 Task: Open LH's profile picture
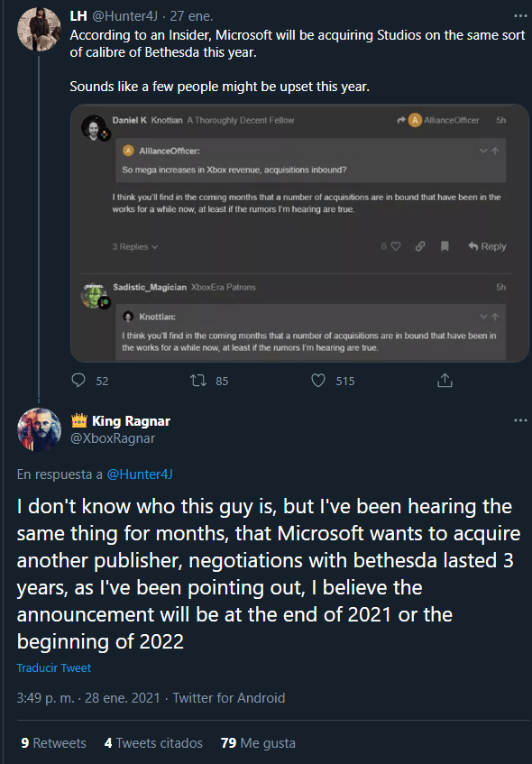(x=39, y=29)
